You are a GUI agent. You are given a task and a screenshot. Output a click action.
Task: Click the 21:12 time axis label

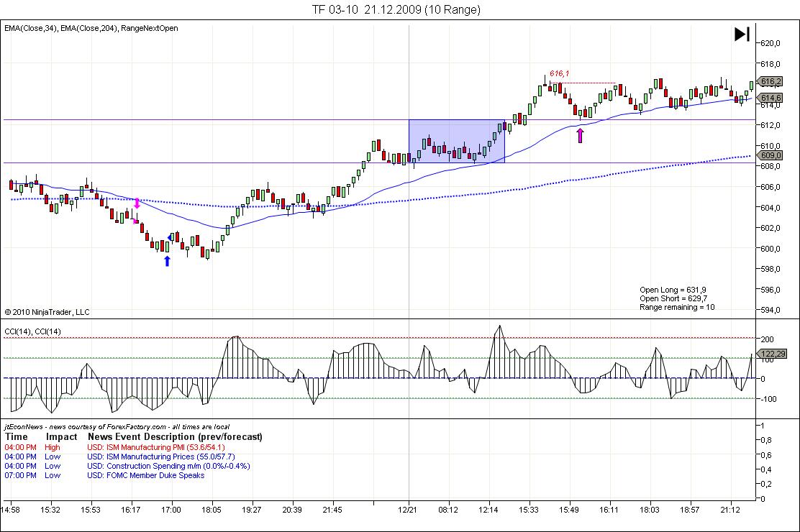730,510
